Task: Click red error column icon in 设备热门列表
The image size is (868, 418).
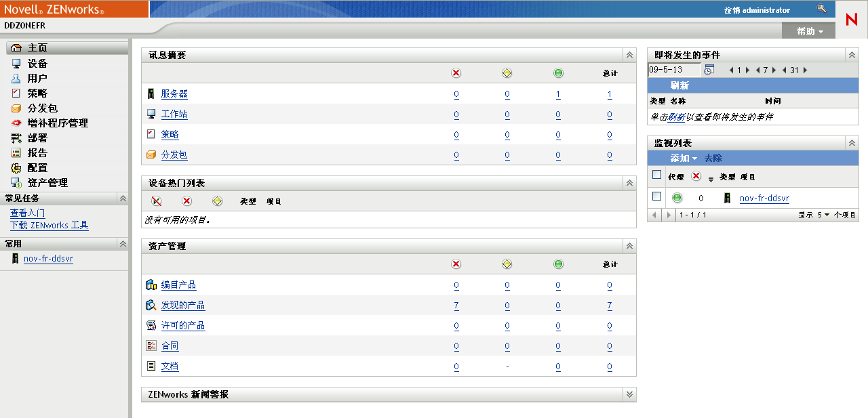Action: click(x=187, y=201)
